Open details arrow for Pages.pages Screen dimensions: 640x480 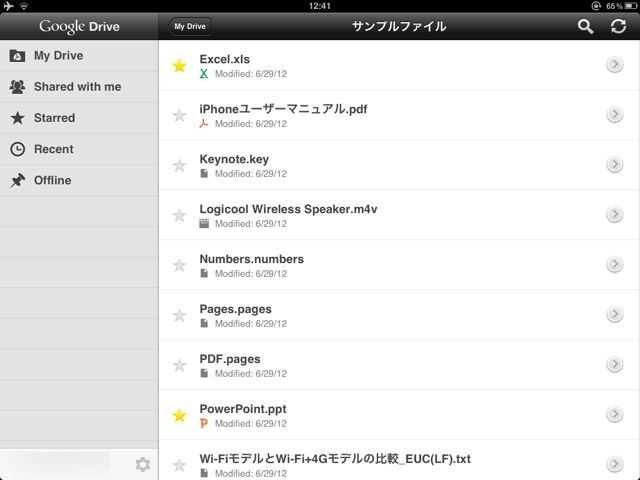point(614,314)
